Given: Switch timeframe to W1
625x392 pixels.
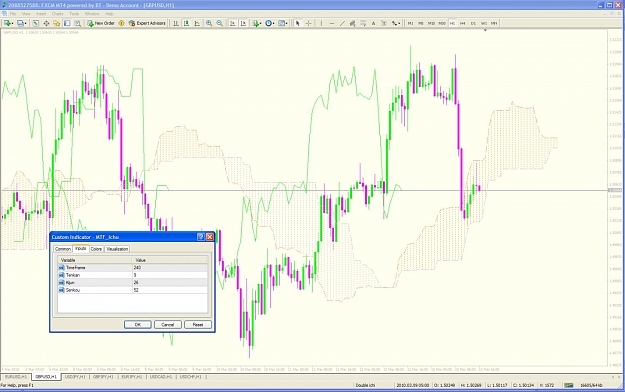Looking at the screenshot, I should [484, 24].
